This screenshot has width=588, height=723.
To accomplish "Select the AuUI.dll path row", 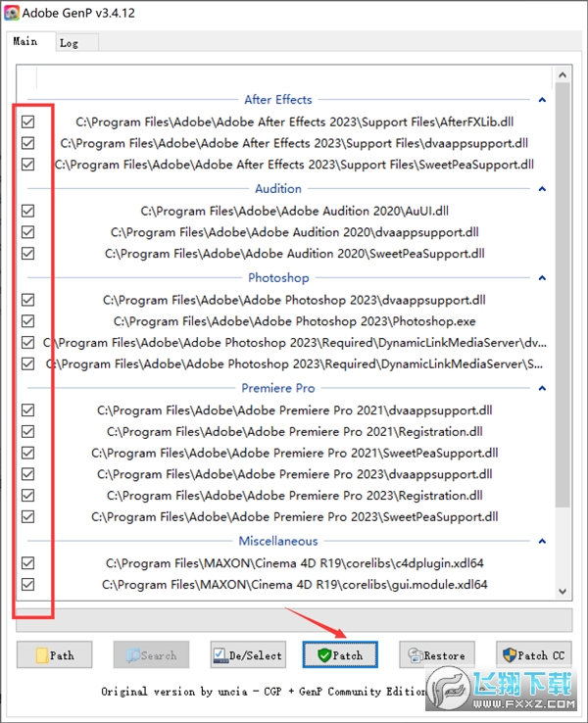I will pyautogui.click(x=295, y=212).
